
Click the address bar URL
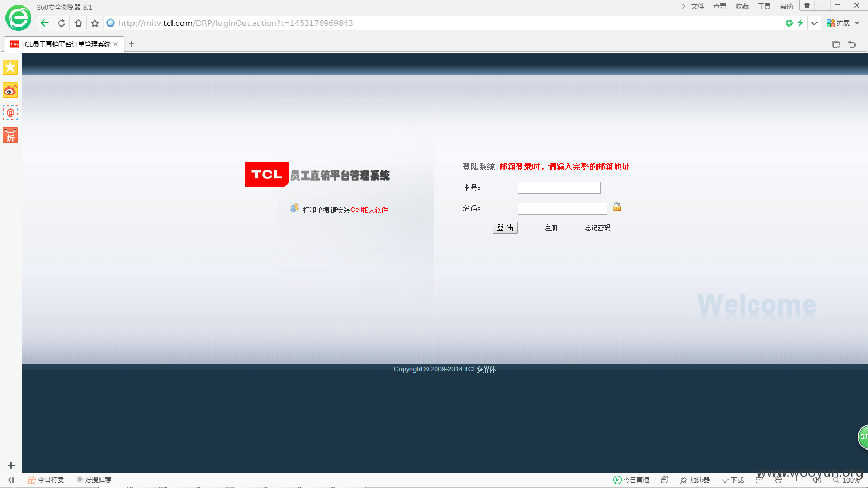point(235,23)
